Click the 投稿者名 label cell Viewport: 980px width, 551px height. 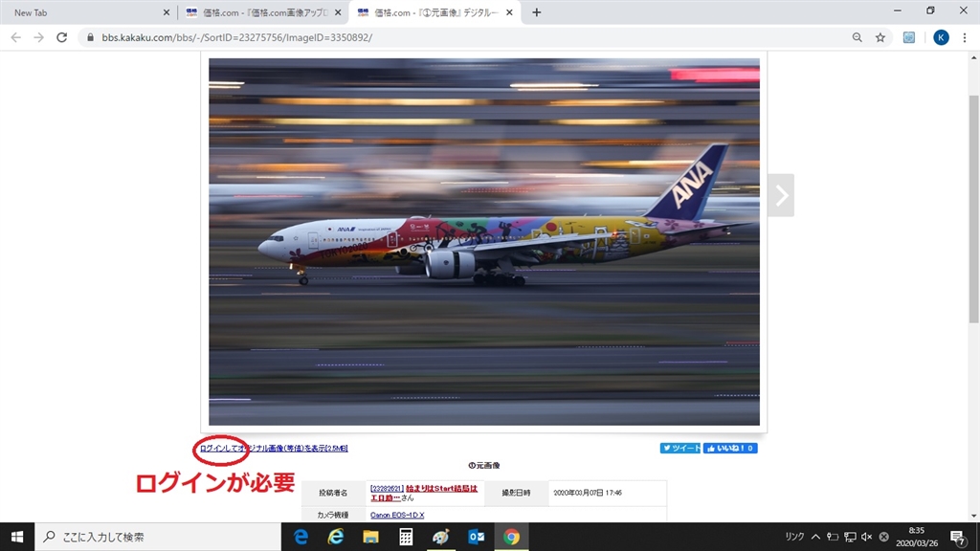click(x=333, y=493)
